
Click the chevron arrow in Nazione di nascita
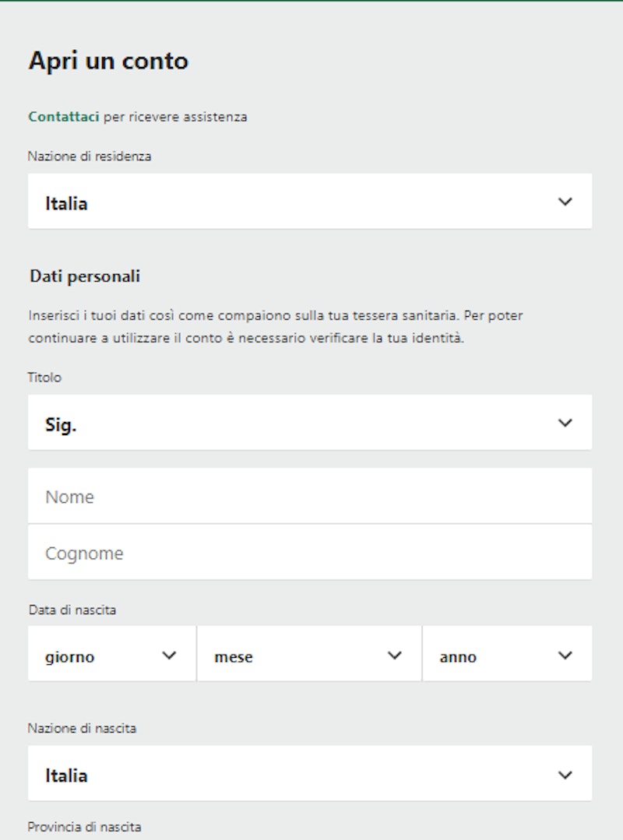click(565, 775)
